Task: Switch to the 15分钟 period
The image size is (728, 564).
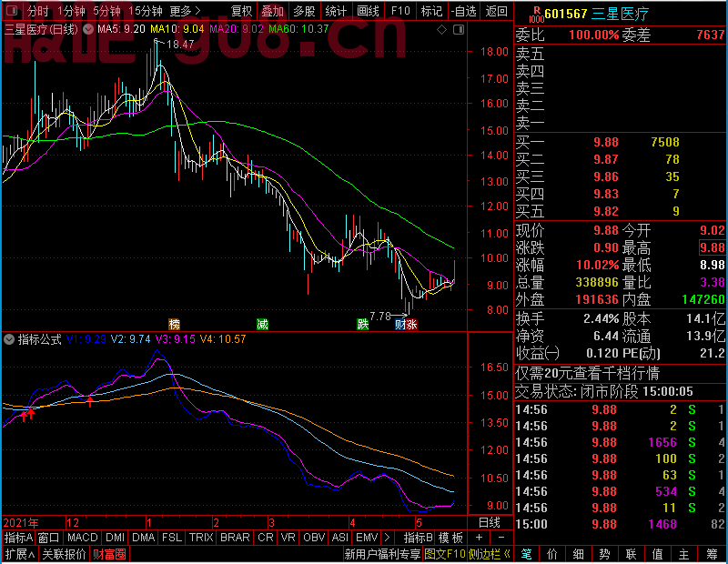Action: pyautogui.click(x=146, y=11)
